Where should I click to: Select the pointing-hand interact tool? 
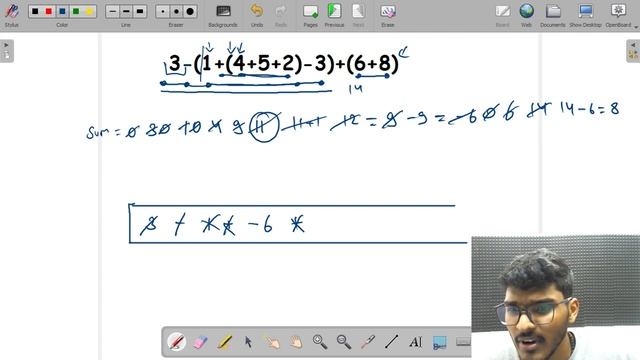(272, 342)
